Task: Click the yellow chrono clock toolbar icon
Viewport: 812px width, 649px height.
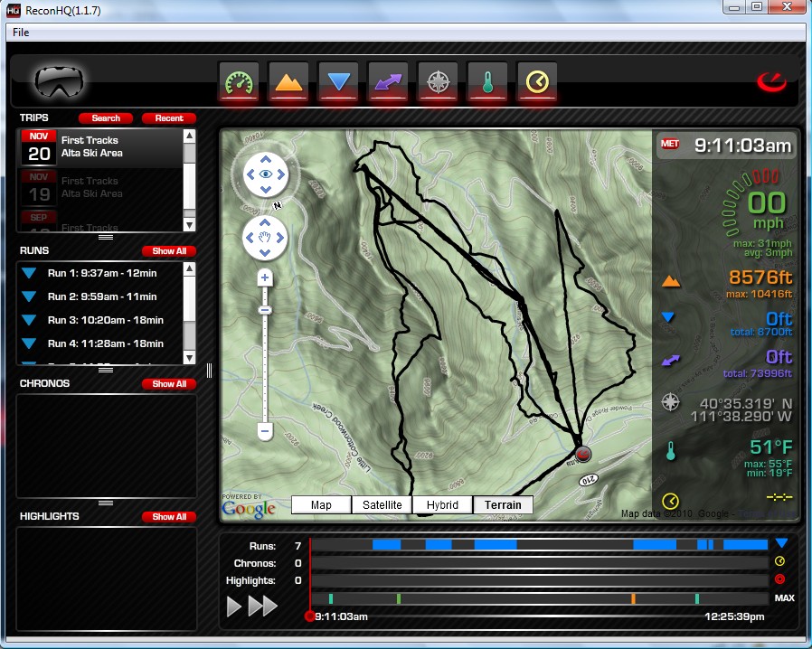Action: tap(537, 82)
